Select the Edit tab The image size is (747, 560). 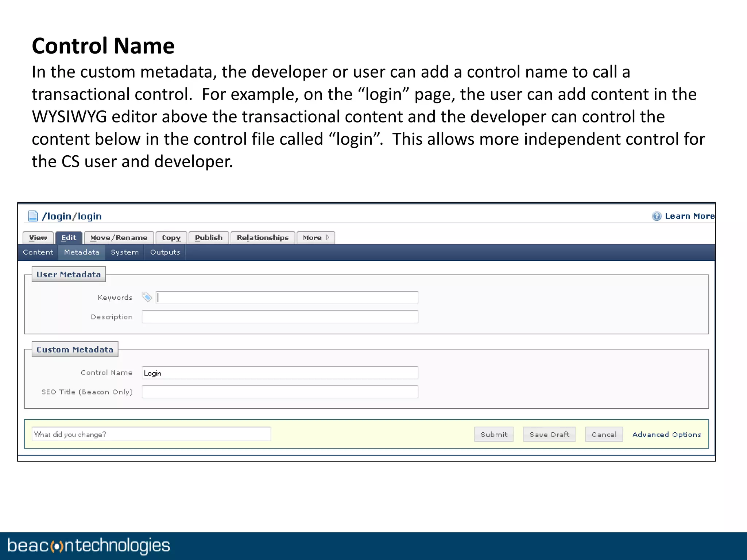(x=69, y=238)
